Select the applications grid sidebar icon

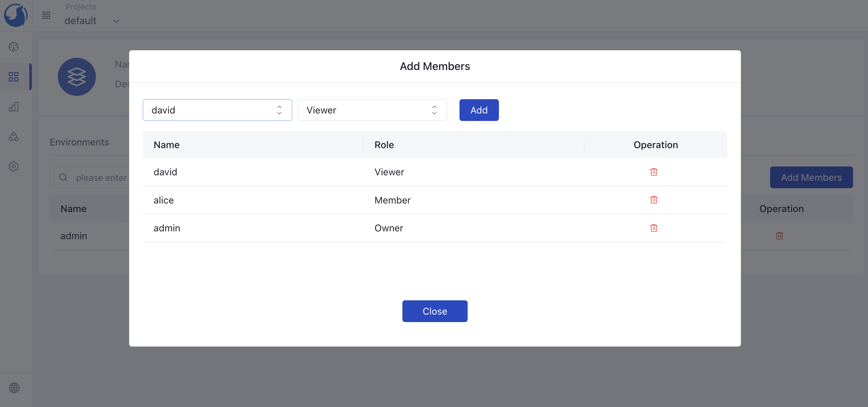tap(14, 77)
